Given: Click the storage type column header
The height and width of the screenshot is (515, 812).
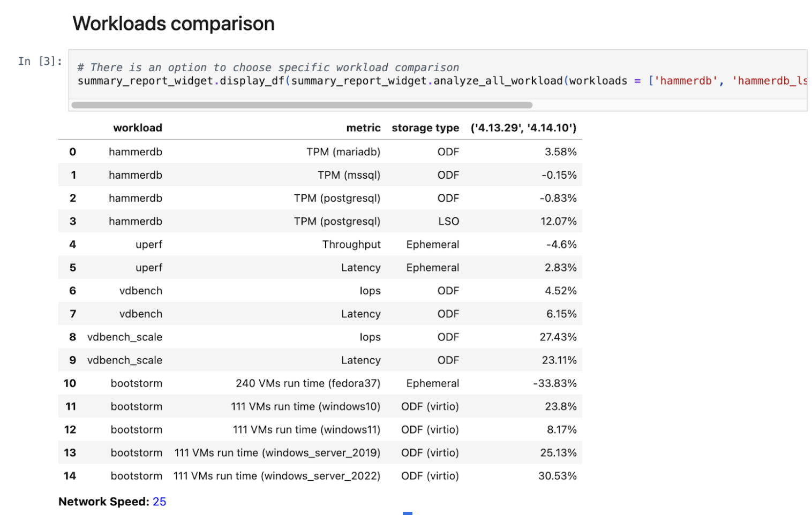Looking at the screenshot, I should (425, 128).
